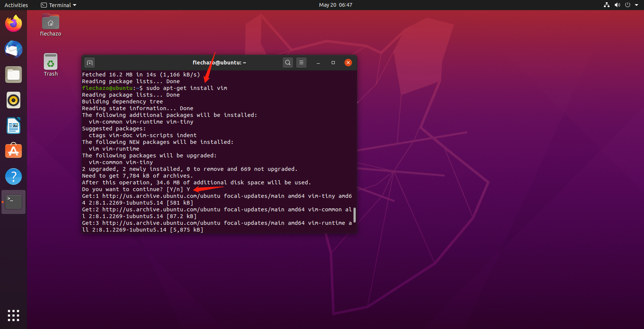Click the volume indicator icon

tap(617, 5)
